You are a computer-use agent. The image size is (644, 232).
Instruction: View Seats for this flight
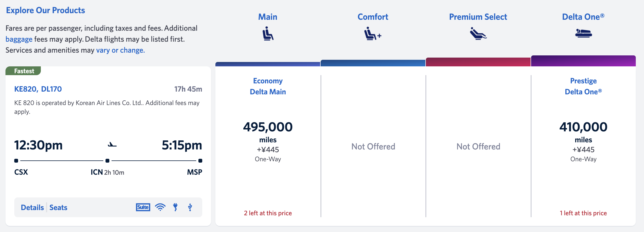point(58,208)
